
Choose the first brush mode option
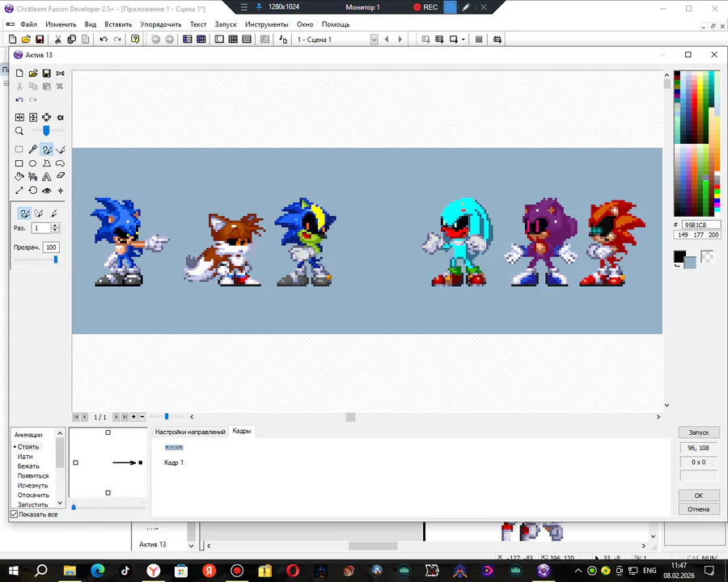24,213
